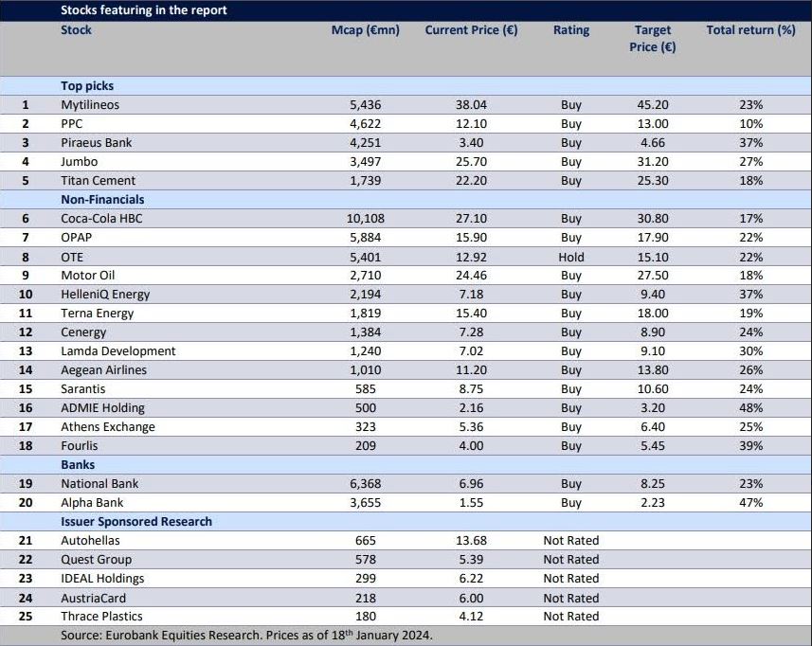This screenshot has width=812, height=646.
Task: Select Not Rated for Autohellas
Action: click(x=570, y=541)
